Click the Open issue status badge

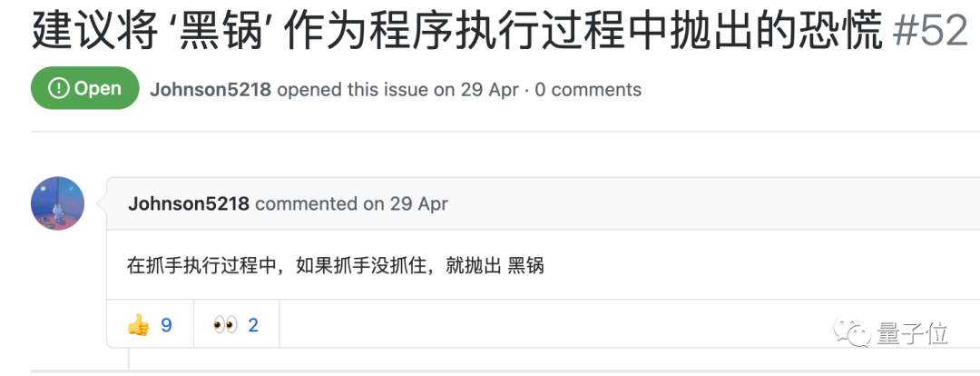point(84,89)
